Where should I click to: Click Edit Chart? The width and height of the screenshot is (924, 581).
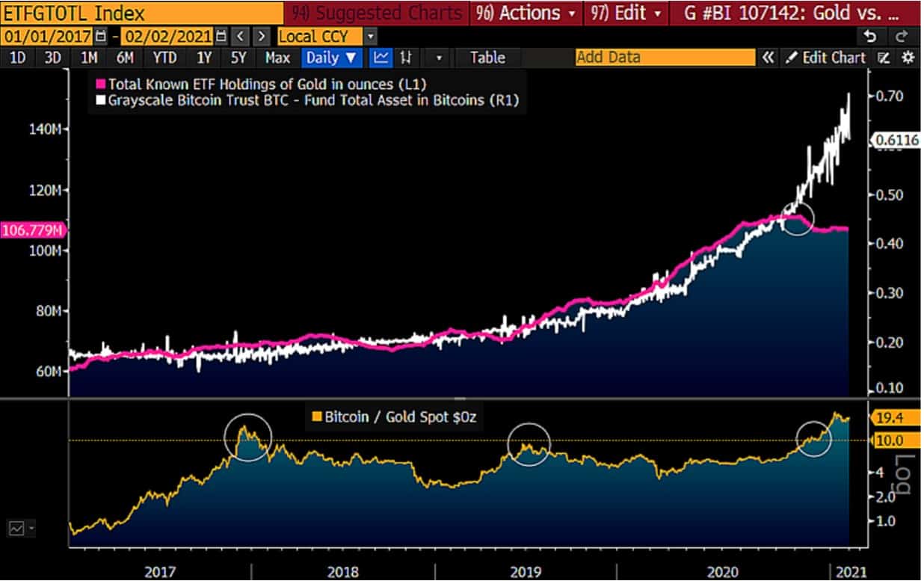point(828,58)
